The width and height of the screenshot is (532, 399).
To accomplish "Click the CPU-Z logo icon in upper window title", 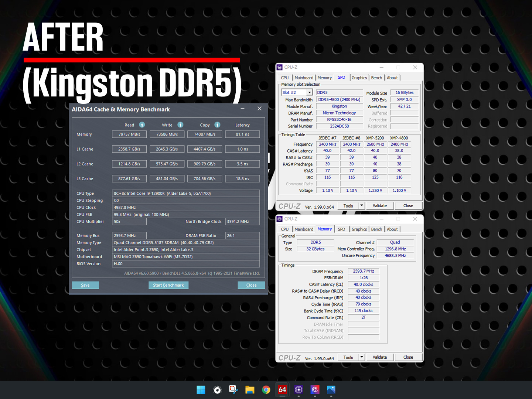I will point(280,67).
